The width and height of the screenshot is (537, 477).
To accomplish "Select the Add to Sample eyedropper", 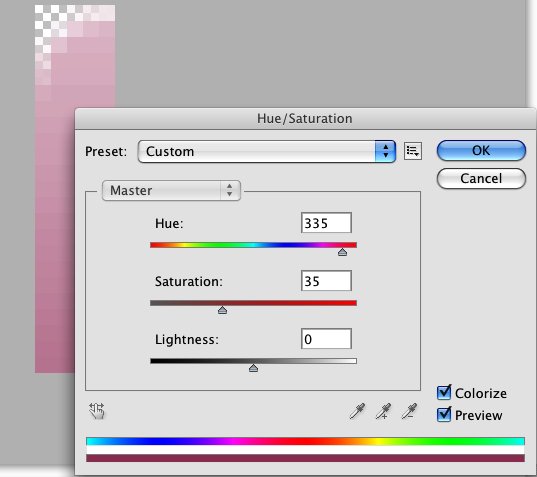I will coord(383,411).
